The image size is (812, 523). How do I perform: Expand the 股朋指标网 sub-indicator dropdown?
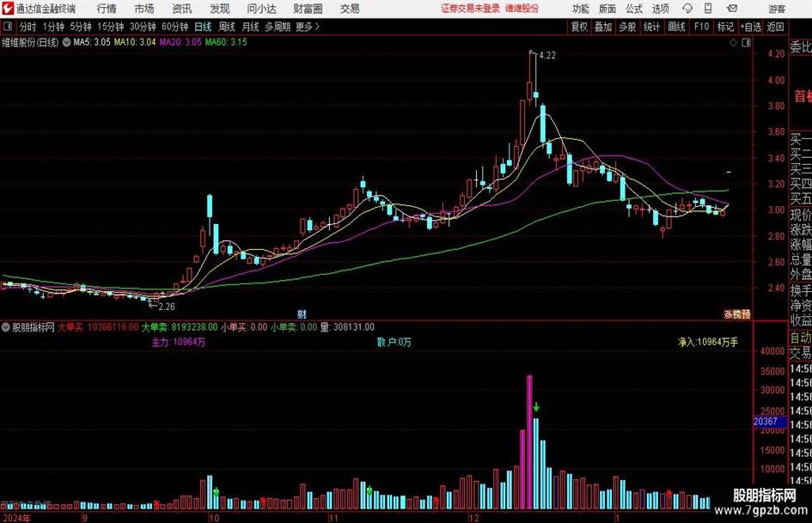click(6, 326)
